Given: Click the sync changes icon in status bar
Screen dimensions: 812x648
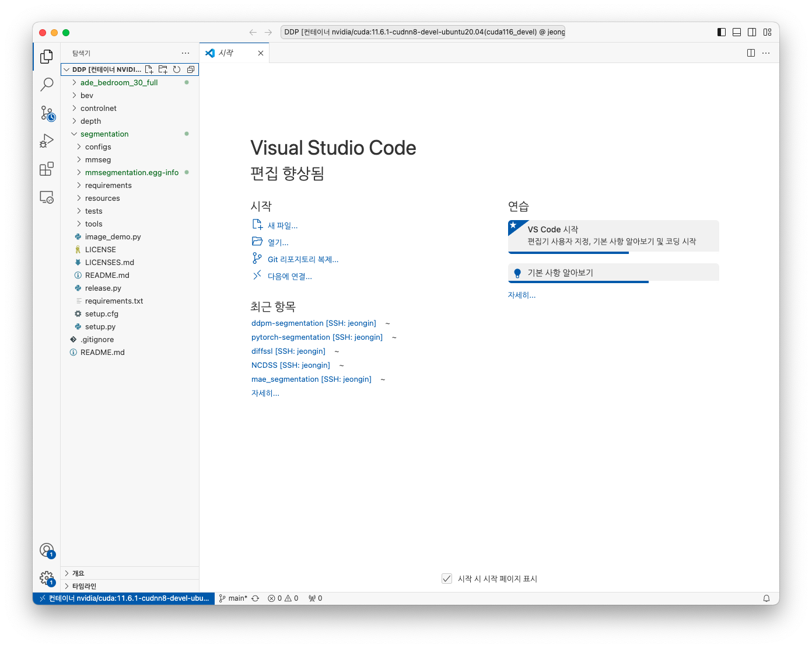Looking at the screenshot, I should (255, 598).
